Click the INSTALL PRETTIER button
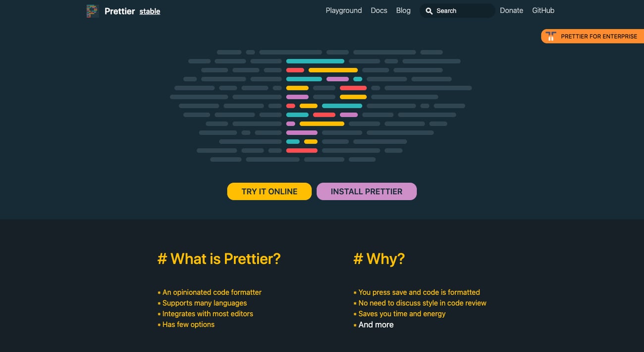This screenshot has height=352, width=644. 367,191
